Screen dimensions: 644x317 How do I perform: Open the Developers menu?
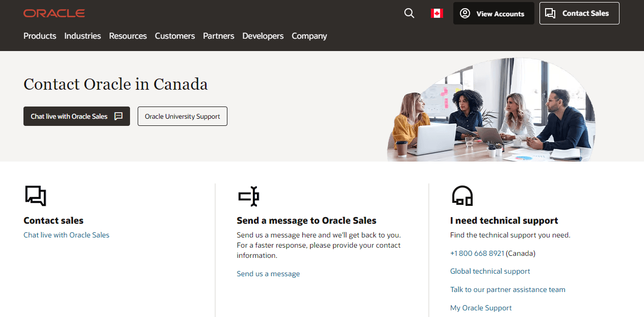(263, 36)
